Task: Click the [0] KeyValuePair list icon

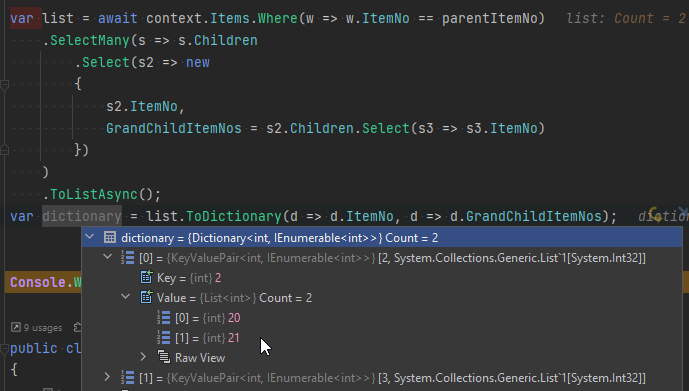Action: 127,257
